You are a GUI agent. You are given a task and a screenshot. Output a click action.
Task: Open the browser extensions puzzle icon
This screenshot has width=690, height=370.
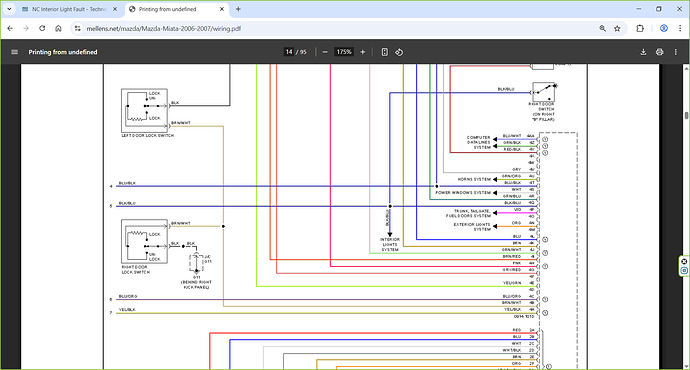point(640,29)
